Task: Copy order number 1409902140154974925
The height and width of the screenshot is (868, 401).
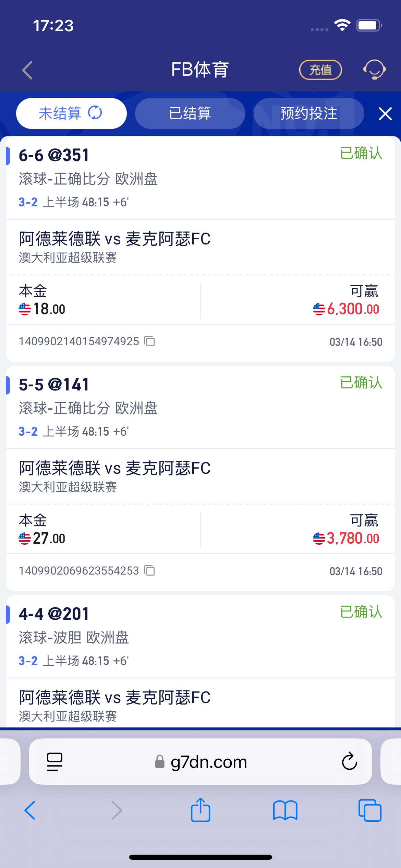Action: (x=150, y=341)
